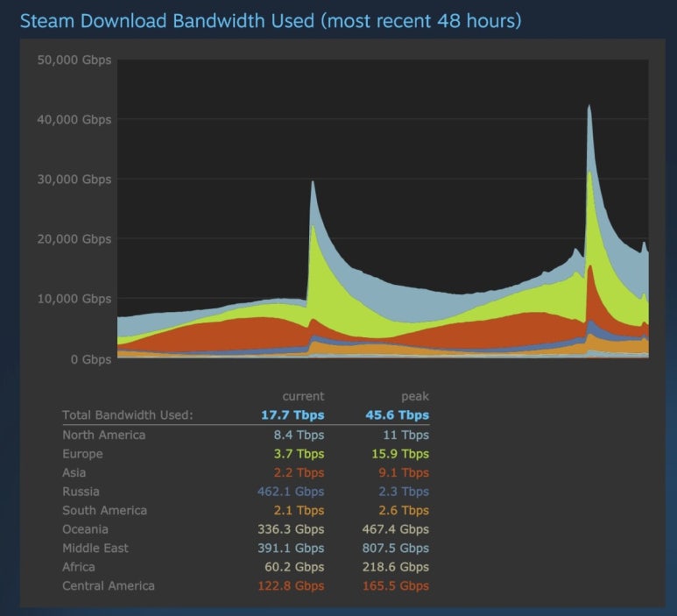Screen dimensions: 677x616
Task: Click South America current value '2.1 Tbps'
Action: pyautogui.click(x=299, y=510)
